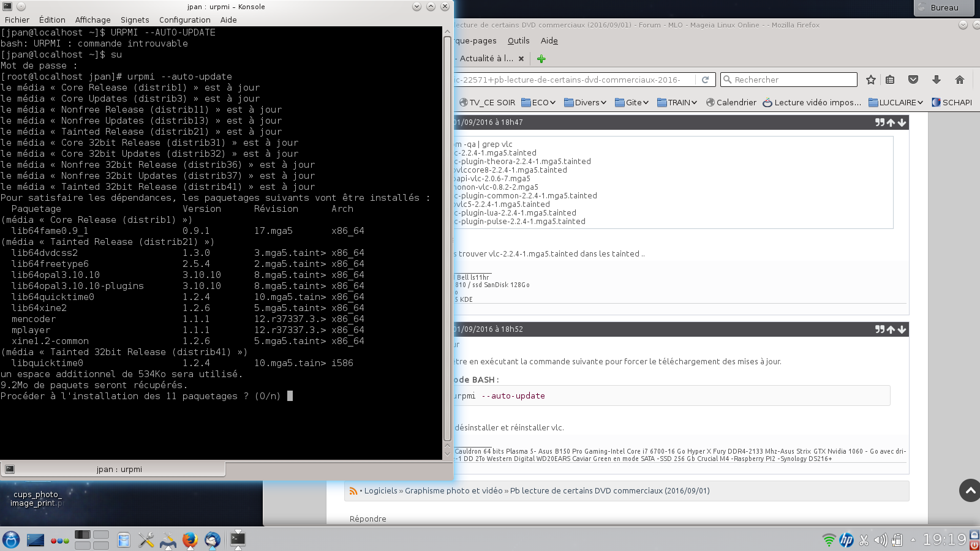Screen dimensions: 980x551
Task: Open the Logiciels breadcrumb link
Action: (381, 490)
